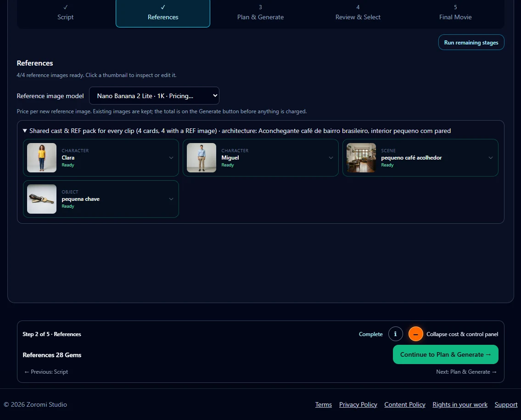Inspect Miguel's reference thumbnail
This screenshot has width=521, height=420.
pos(202,158)
